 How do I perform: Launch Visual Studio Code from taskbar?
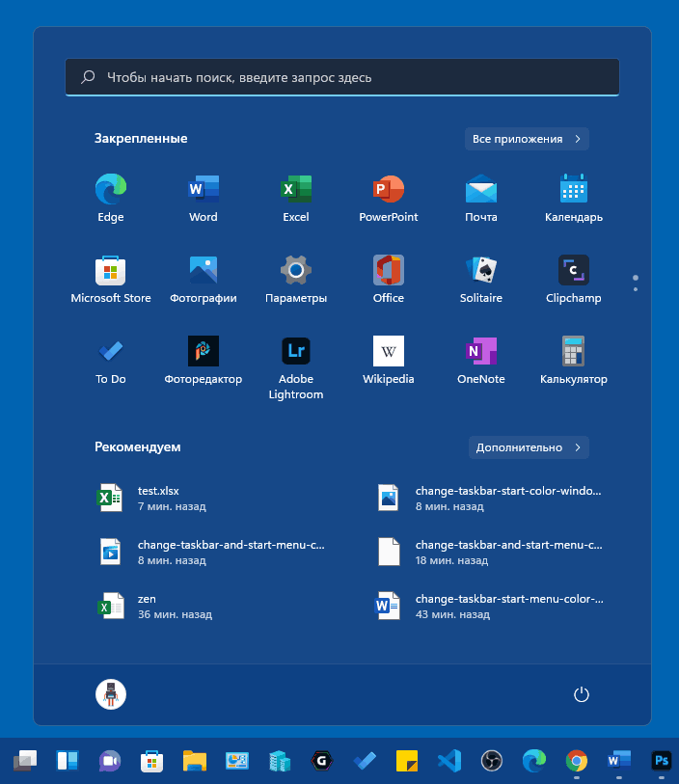click(x=449, y=761)
